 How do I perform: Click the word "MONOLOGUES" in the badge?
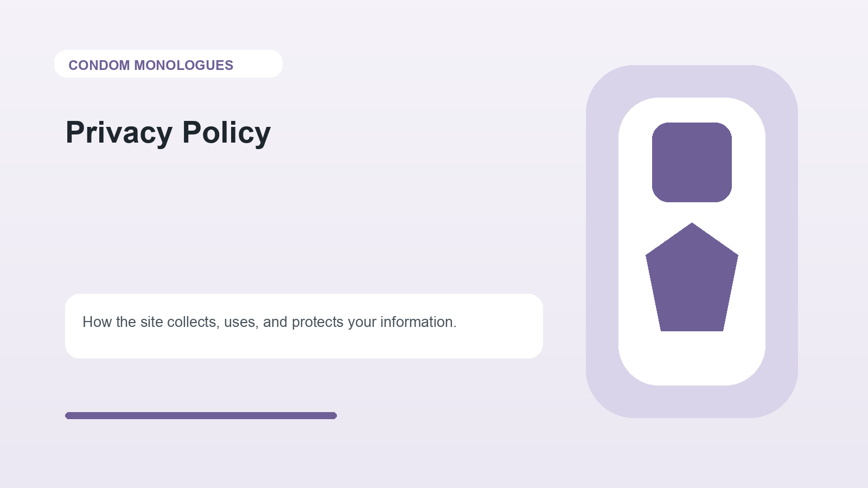[x=183, y=65]
